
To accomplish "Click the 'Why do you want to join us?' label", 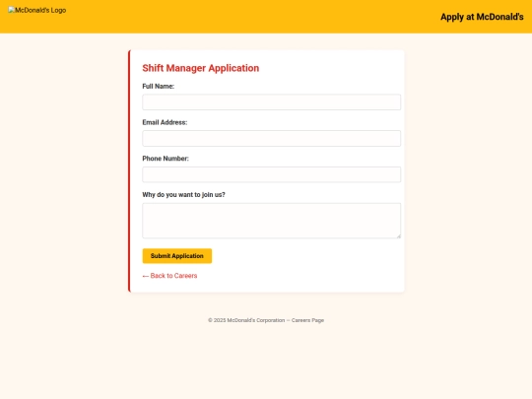I will point(183,195).
